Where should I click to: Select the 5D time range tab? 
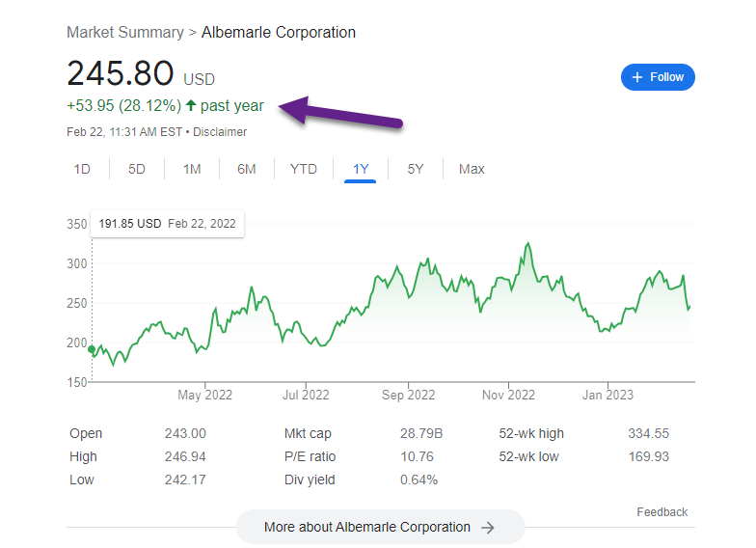tap(137, 169)
